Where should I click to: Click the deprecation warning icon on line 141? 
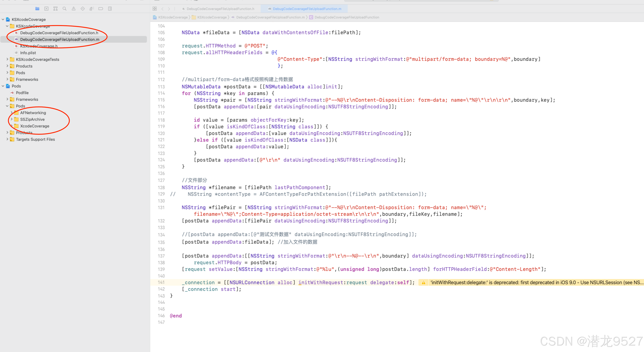(423, 282)
